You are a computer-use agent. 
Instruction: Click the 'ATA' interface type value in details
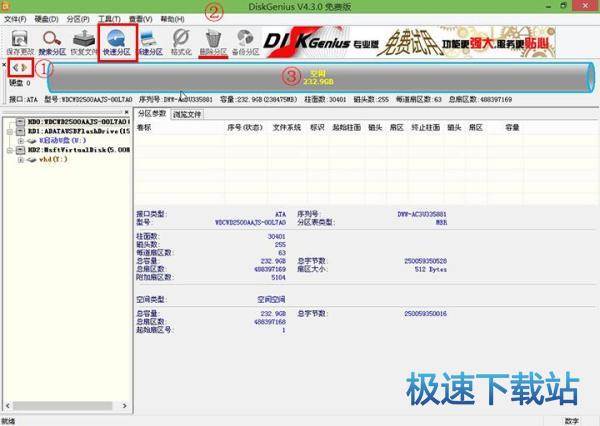click(280, 214)
